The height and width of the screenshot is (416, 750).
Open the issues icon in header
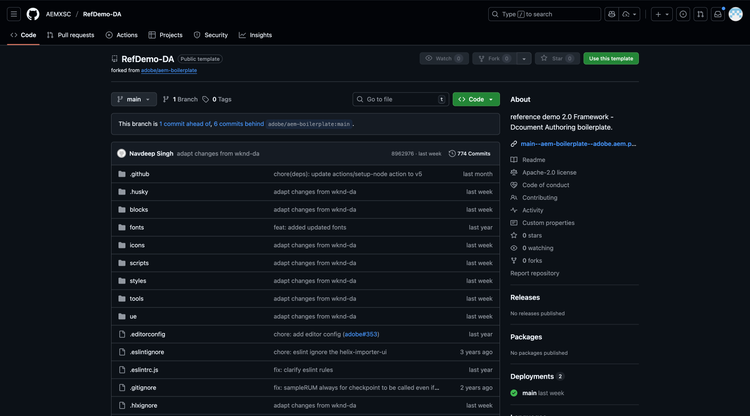(683, 14)
